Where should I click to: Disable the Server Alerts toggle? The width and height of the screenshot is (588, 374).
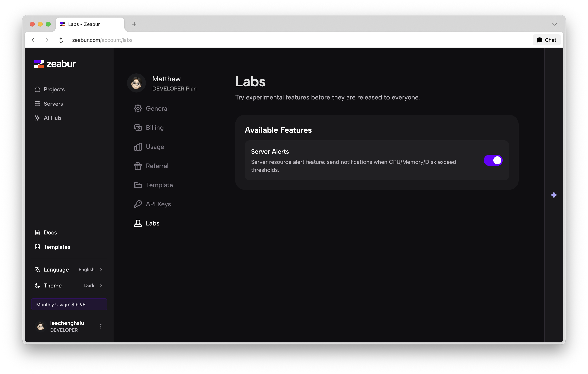493,160
